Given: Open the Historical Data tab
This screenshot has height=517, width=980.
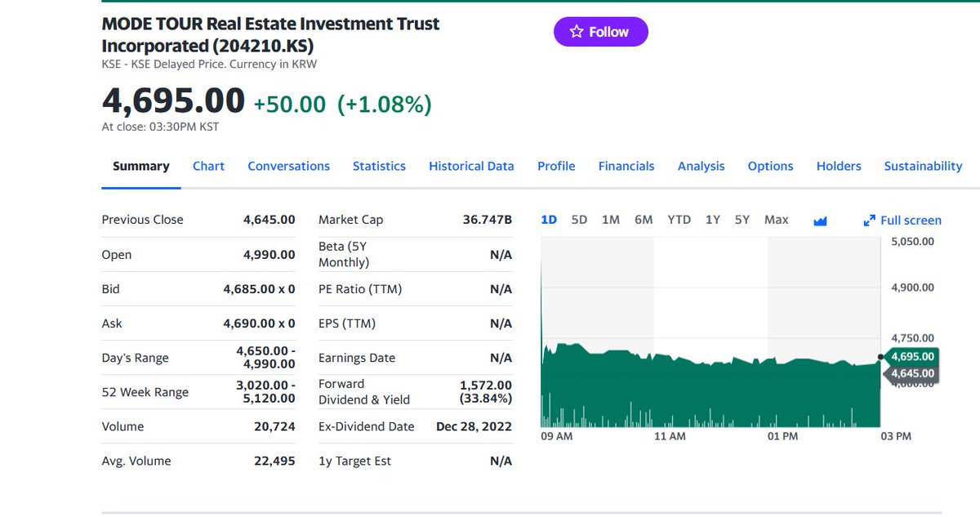Looking at the screenshot, I should click(471, 166).
